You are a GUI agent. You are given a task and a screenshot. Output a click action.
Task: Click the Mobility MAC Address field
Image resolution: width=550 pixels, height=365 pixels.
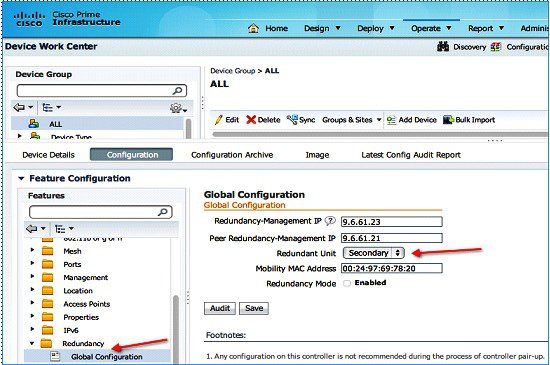click(x=391, y=269)
